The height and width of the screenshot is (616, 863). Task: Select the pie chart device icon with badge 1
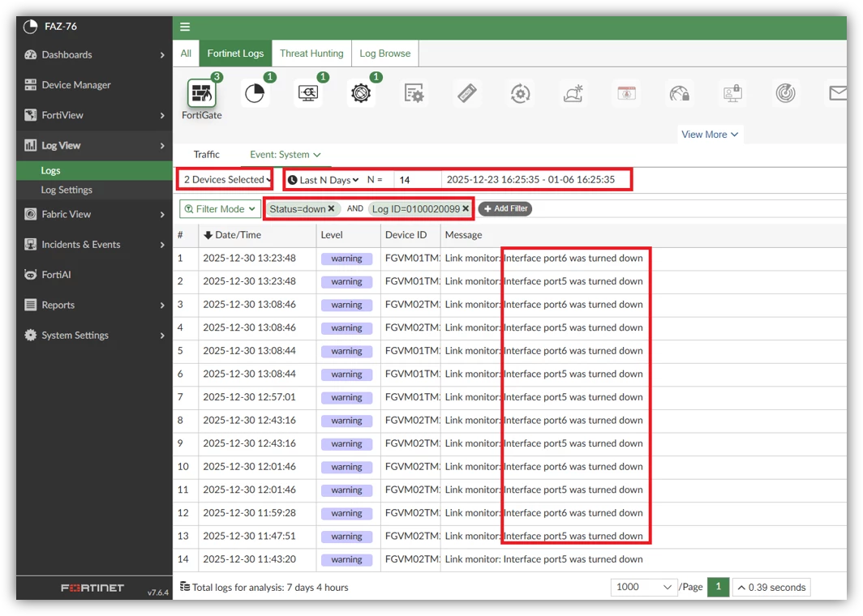[255, 93]
